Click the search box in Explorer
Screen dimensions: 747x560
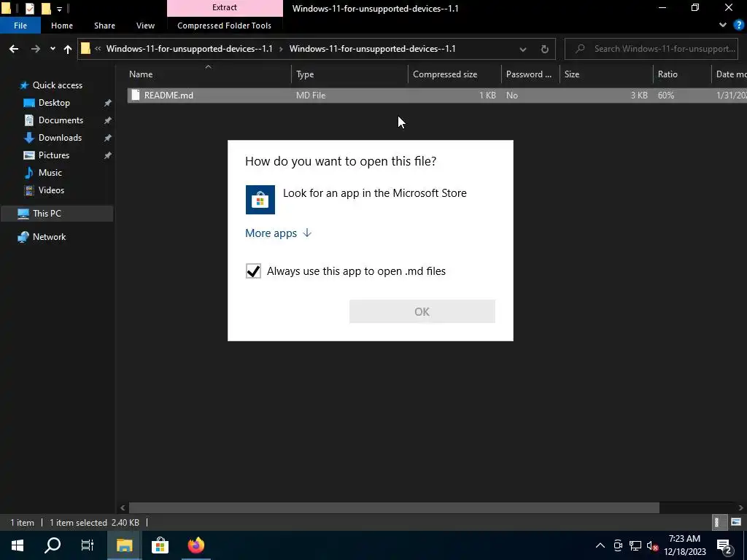coord(651,49)
